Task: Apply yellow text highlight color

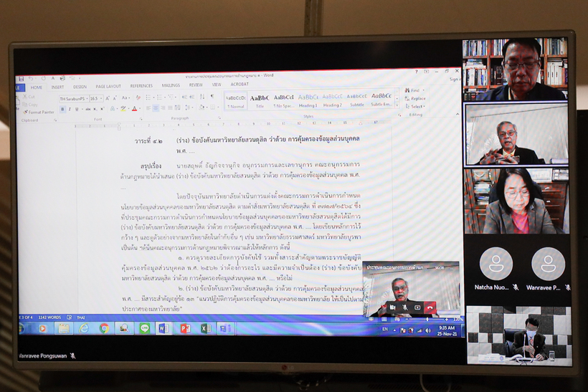Action: [123, 109]
